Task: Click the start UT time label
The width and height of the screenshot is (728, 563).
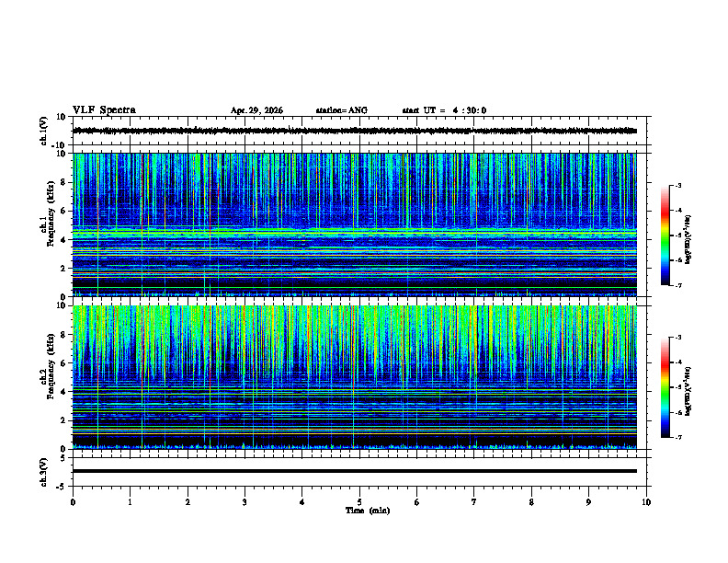Action: click(x=444, y=110)
